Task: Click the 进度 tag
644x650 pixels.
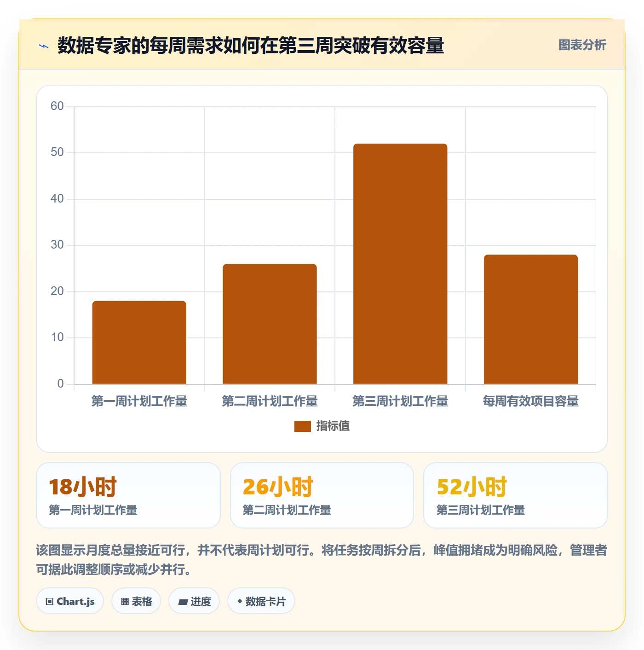Action: [x=194, y=601]
